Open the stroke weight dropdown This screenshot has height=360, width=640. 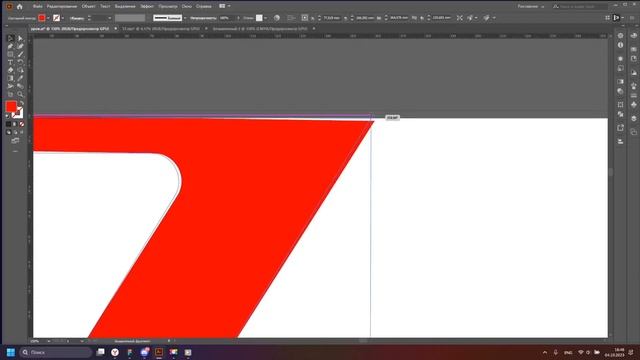[109, 18]
